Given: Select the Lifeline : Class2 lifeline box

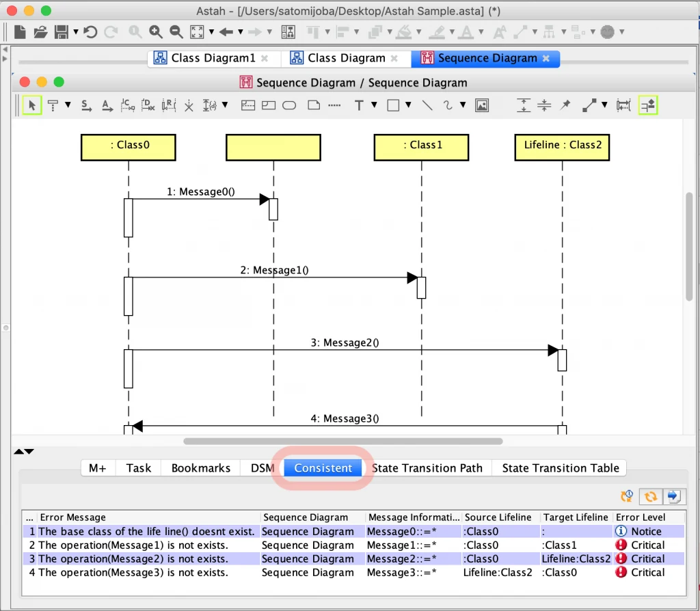Looking at the screenshot, I should (x=562, y=148).
